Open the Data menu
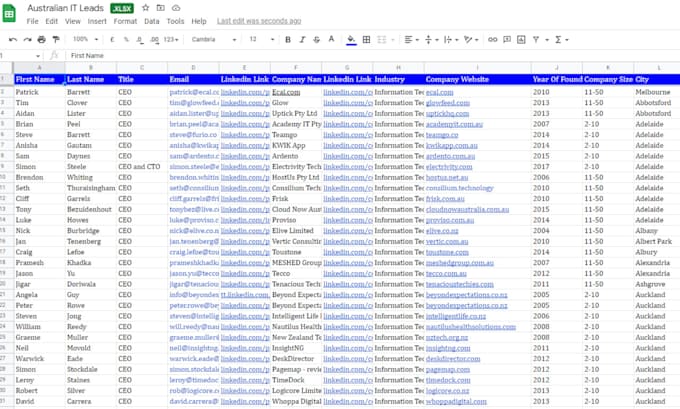The image size is (680, 409). tap(152, 21)
